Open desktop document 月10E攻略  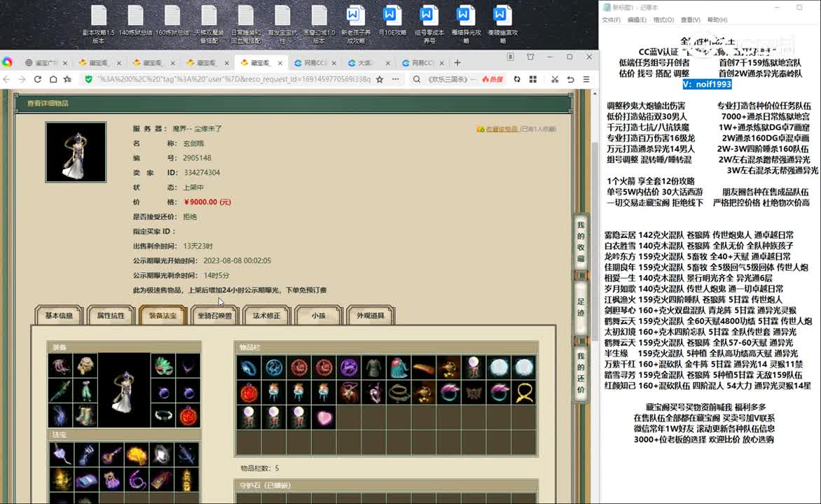click(x=392, y=21)
